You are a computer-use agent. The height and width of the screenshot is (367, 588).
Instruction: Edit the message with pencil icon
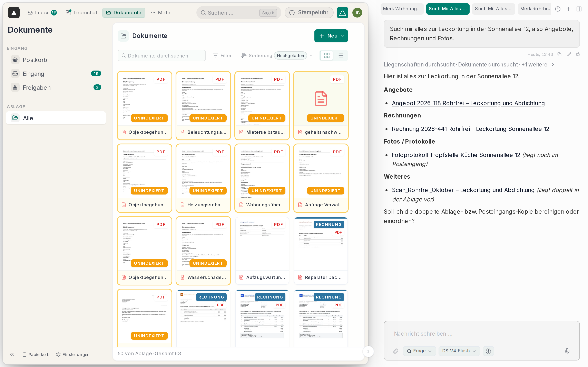569,54
